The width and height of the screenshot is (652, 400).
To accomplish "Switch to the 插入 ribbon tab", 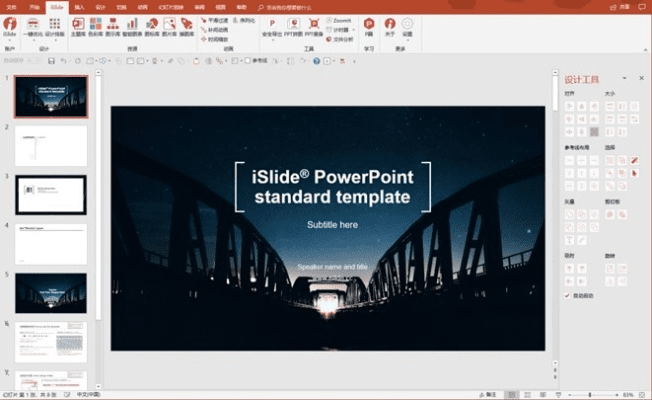I will tap(79, 6).
